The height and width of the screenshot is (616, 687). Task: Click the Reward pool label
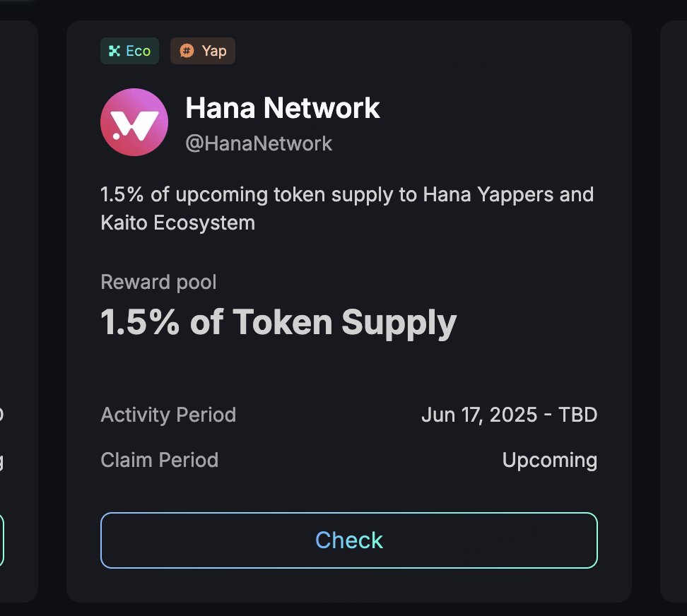(158, 282)
